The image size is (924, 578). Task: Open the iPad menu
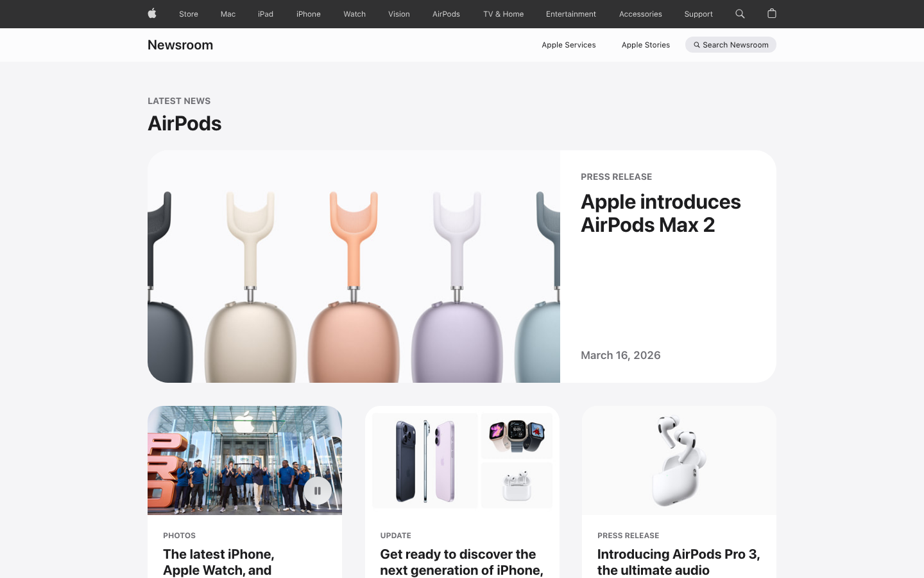pyautogui.click(x=266, y=14)
